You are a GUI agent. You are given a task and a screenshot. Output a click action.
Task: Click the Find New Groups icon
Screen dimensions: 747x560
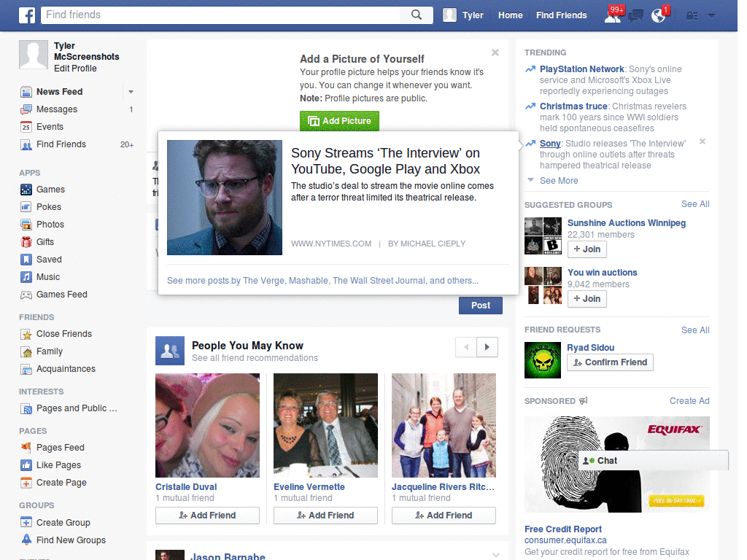(26, 540)
